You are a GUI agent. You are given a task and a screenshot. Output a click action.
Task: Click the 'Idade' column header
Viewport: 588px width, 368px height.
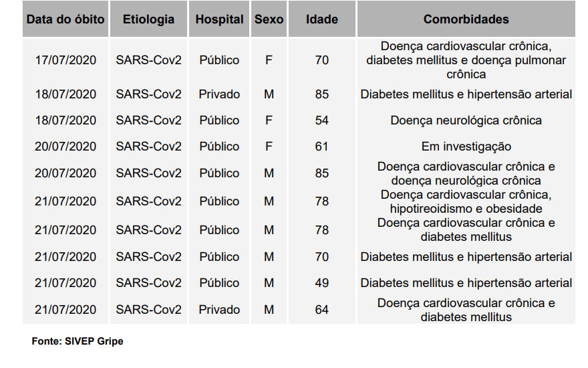[322, 19]
